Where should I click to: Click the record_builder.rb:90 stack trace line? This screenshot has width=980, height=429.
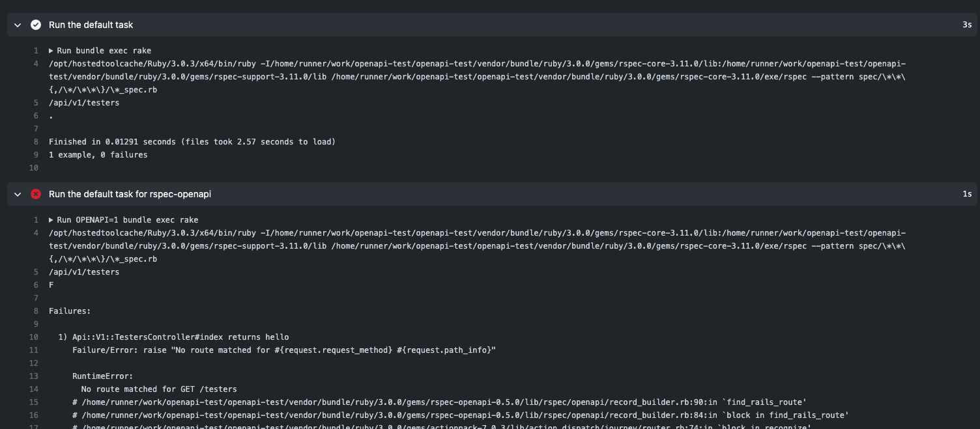[439, 402]
